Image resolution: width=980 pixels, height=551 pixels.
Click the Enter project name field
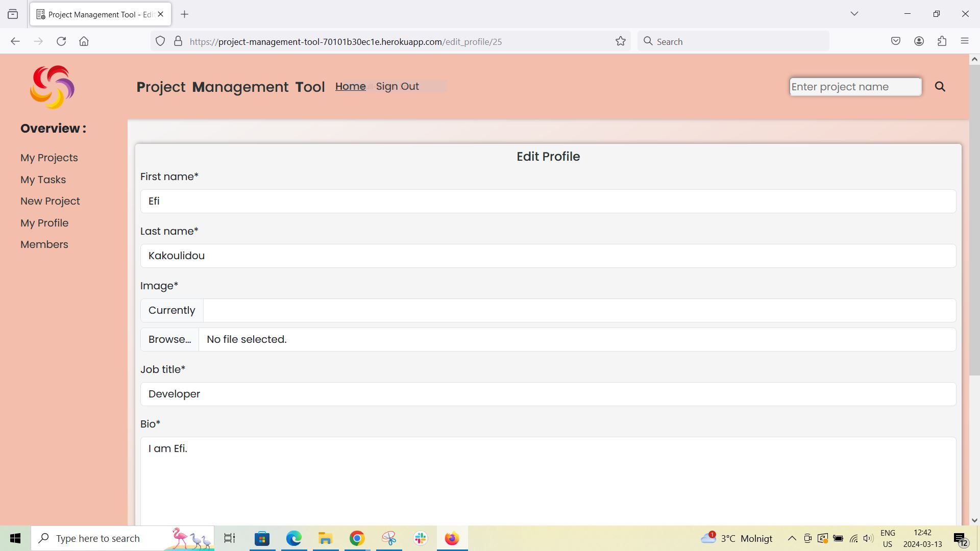click(855, 86)
